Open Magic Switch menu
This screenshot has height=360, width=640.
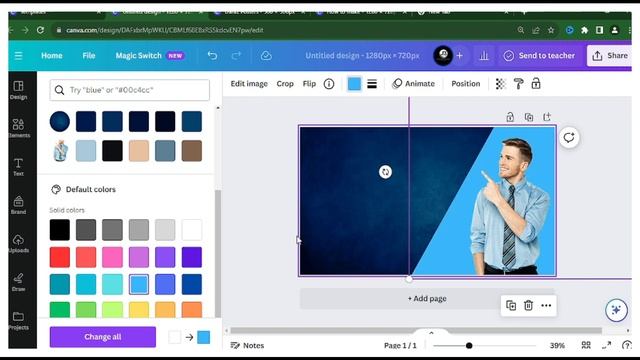[150, 56]
